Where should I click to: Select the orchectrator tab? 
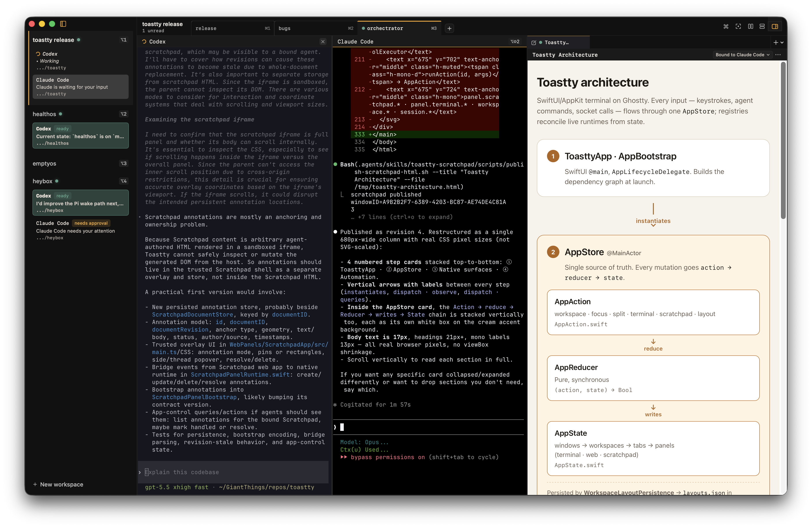[x=399, y=28]
